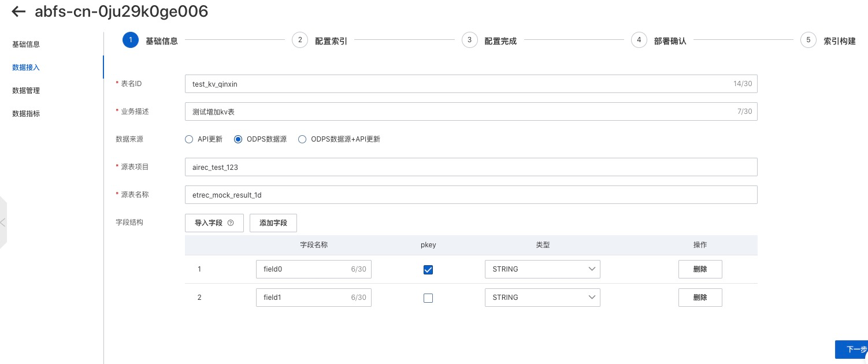Uncheck pkey checkbox for field0

coord(428,270)
